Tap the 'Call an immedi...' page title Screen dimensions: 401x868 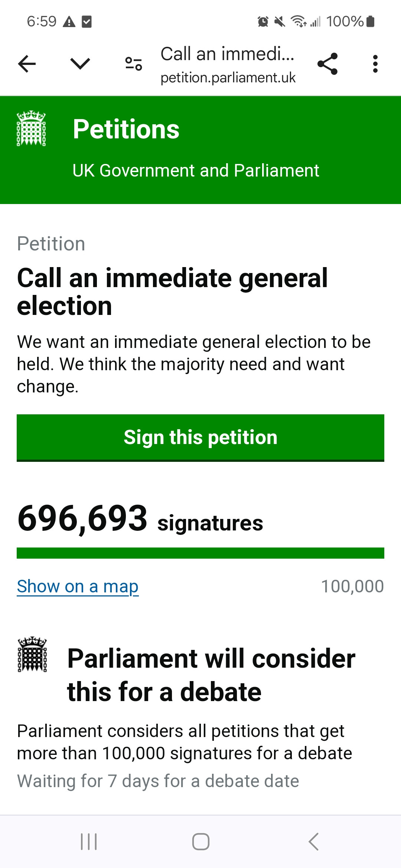pyautogui.click(x=227, y=54)
